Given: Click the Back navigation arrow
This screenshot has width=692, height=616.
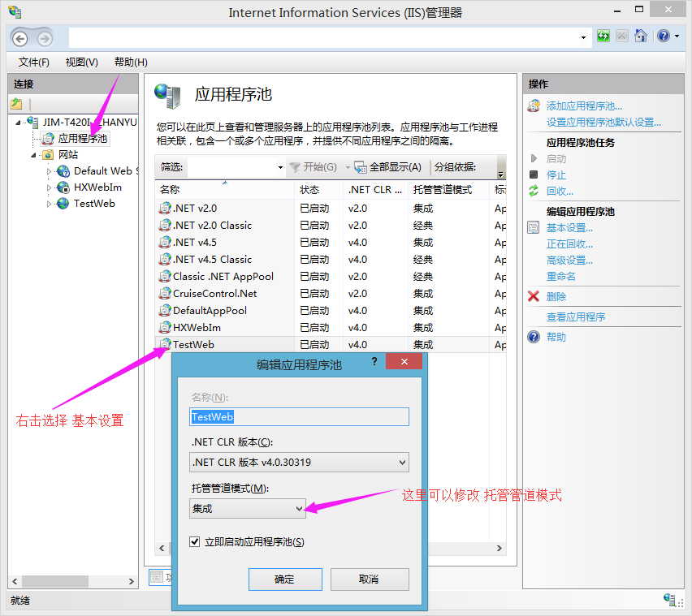Looking at the screenshot, I should tap(19, 39).
